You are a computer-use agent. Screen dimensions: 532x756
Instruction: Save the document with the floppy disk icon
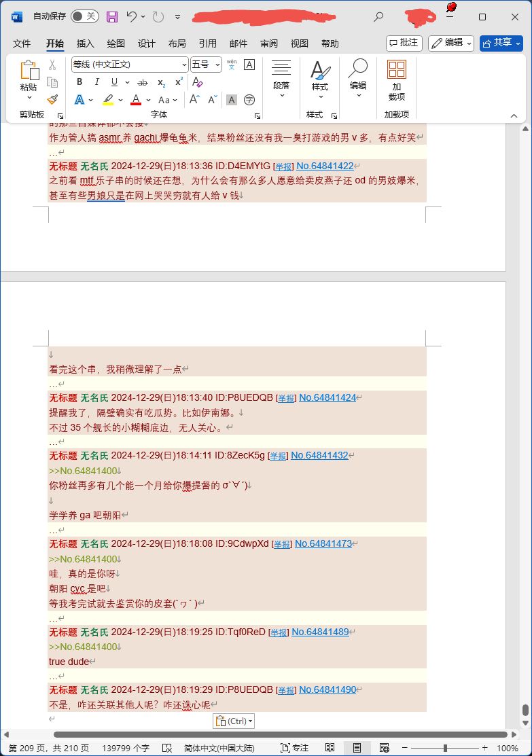(x=112, y=16)
